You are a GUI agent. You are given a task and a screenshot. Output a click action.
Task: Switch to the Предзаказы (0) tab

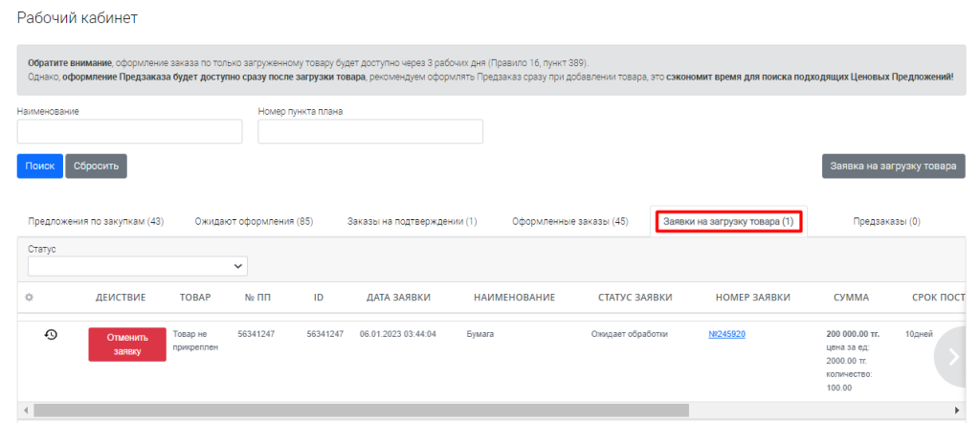pos(886,221)
